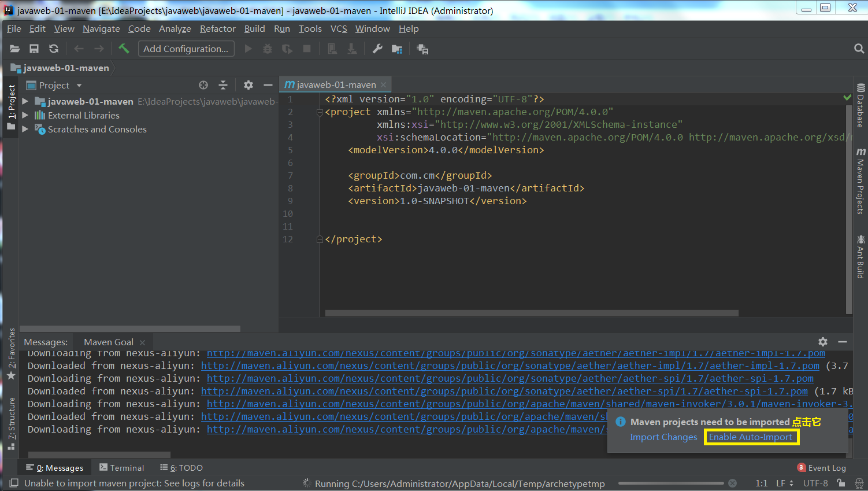Click Scroll from Source crosshair icon
868x491 pixels.
click(203, 85)
